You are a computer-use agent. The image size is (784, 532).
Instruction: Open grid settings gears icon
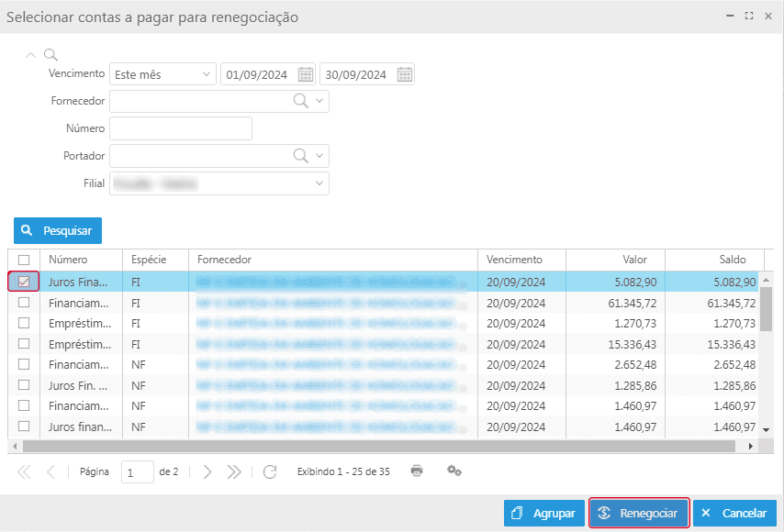pos(454,471)
